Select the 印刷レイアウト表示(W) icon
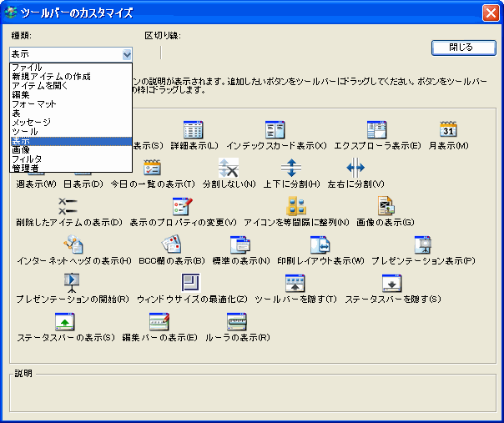The width and height of the screenshot is (504, 423). click(x=320, y=245)
